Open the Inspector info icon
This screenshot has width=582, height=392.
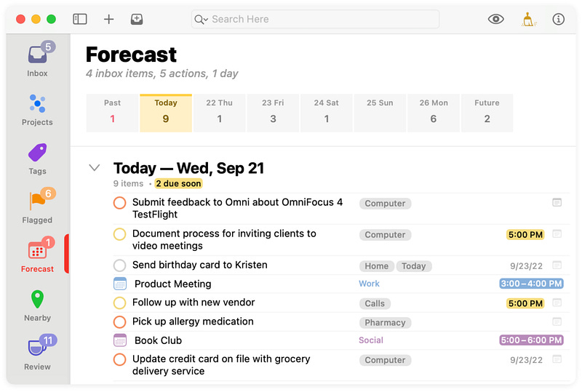tap(558, 19)
